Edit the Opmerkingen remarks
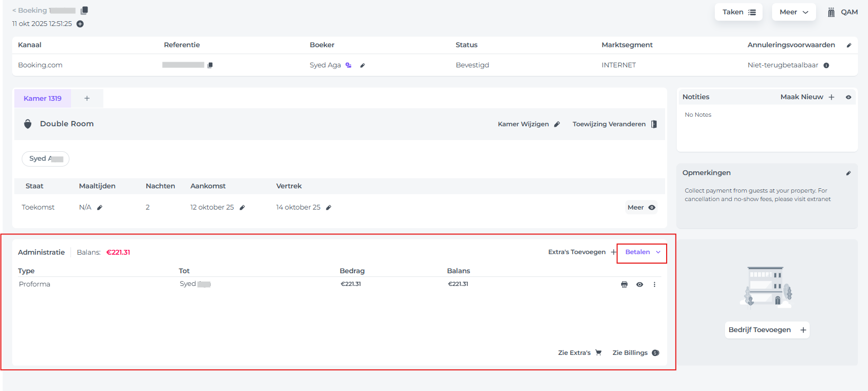 [848, 173]
